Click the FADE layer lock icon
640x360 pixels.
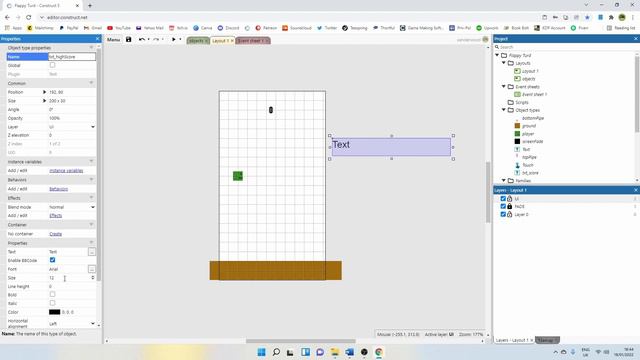tap(509, 207)
